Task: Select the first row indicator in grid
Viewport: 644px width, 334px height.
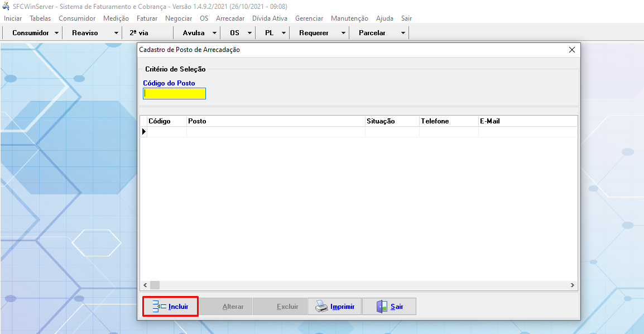Action: coord(143,132)
